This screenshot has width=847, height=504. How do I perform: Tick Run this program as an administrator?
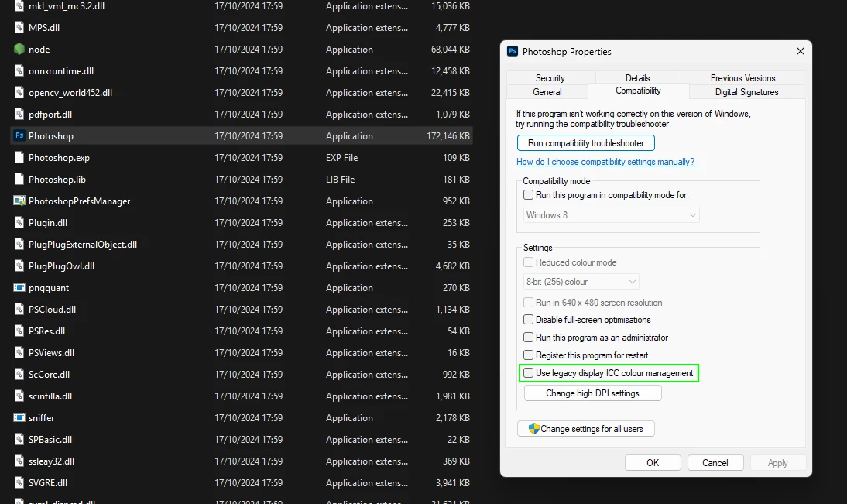point(528,337)
